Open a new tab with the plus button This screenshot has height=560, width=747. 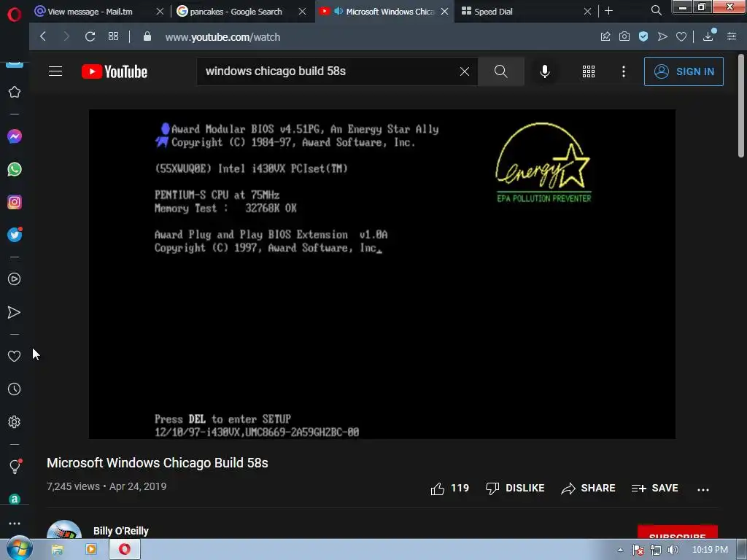pos(609,11)
